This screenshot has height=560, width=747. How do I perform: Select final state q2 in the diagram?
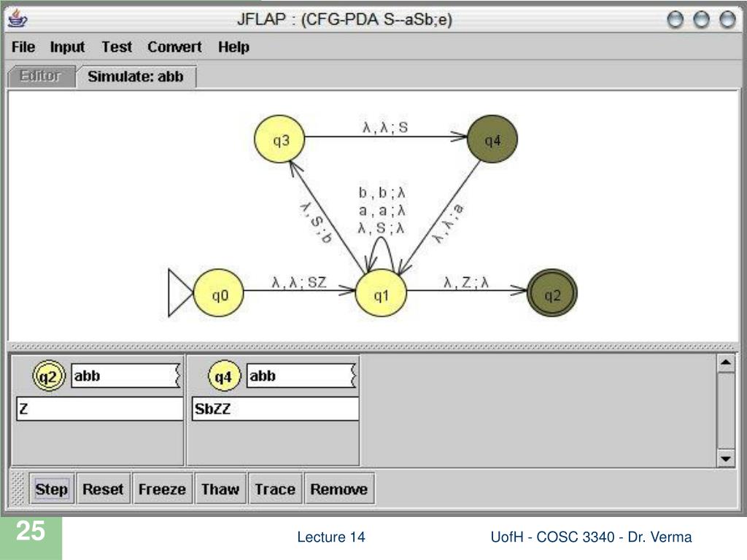(x=552, y=293)
